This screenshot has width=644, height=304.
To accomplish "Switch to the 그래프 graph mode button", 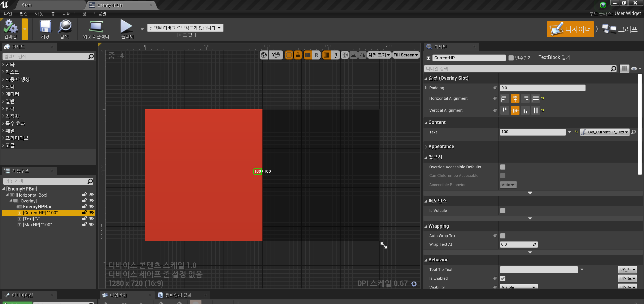I will pos(620,29).
